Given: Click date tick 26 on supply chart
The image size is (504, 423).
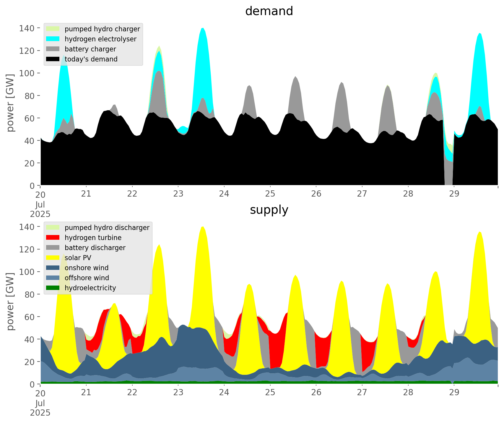Looking at the screenshot, I should [x=316, y=393].
